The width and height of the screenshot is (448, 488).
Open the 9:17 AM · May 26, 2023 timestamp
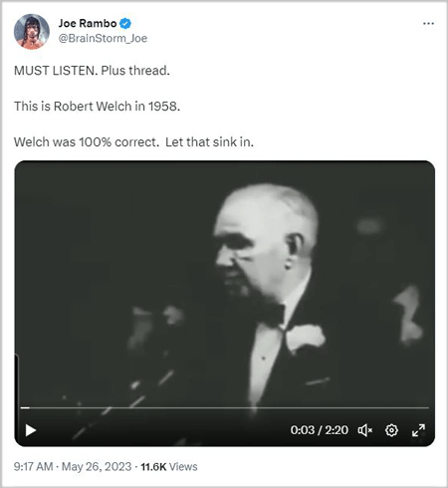[73, 467]
